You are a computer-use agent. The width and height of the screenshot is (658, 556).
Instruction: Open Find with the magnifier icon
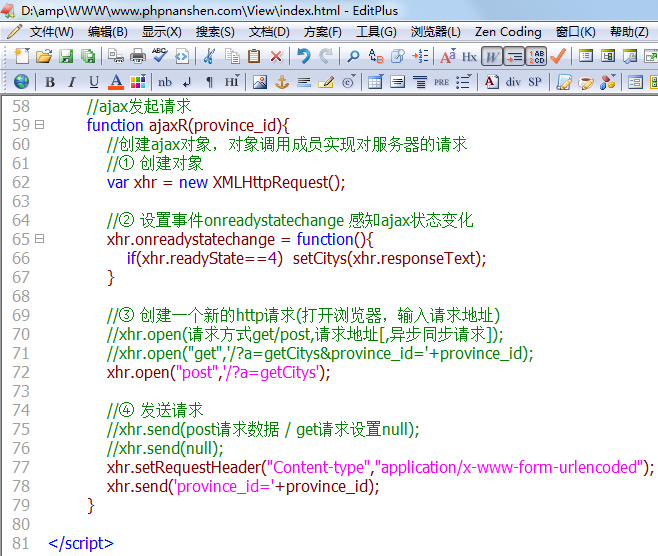tap(353, 56)
